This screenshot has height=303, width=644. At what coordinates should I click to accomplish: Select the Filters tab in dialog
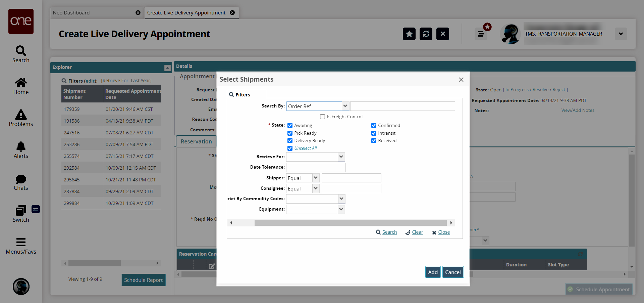[243, 95]
